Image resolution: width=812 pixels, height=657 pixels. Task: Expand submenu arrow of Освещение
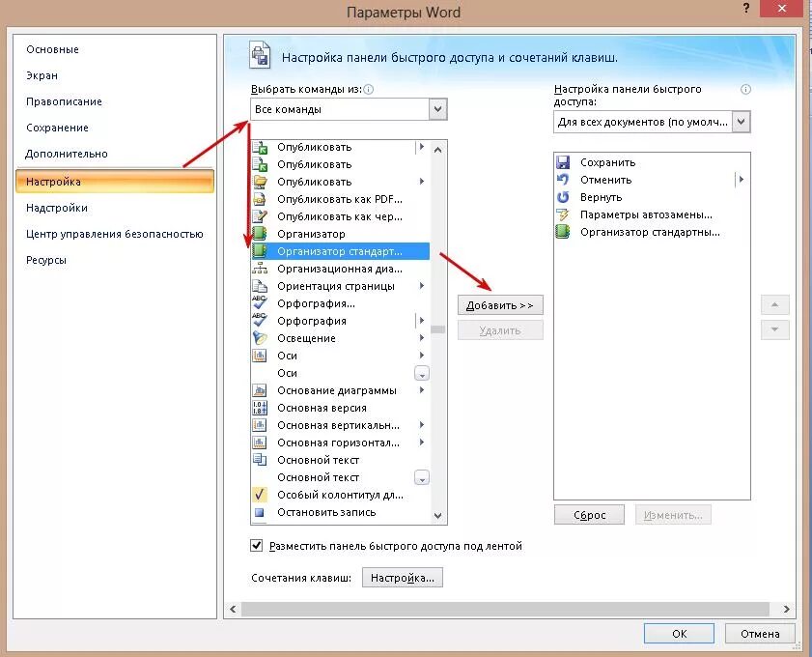point(422,338)
